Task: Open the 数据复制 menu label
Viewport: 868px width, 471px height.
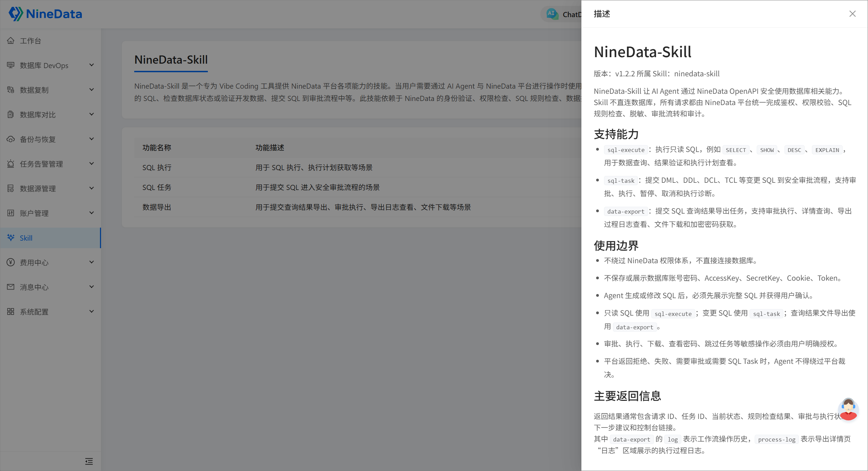Action: point(34,90)
